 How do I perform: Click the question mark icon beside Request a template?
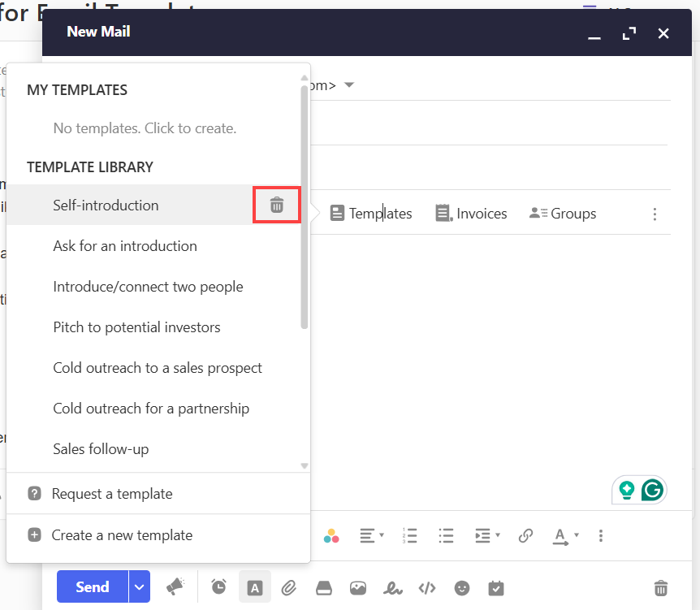point(34,494)
